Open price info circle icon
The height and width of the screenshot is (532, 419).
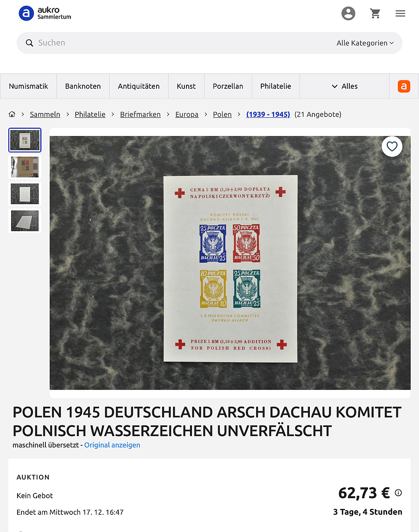tap(398, 493)
